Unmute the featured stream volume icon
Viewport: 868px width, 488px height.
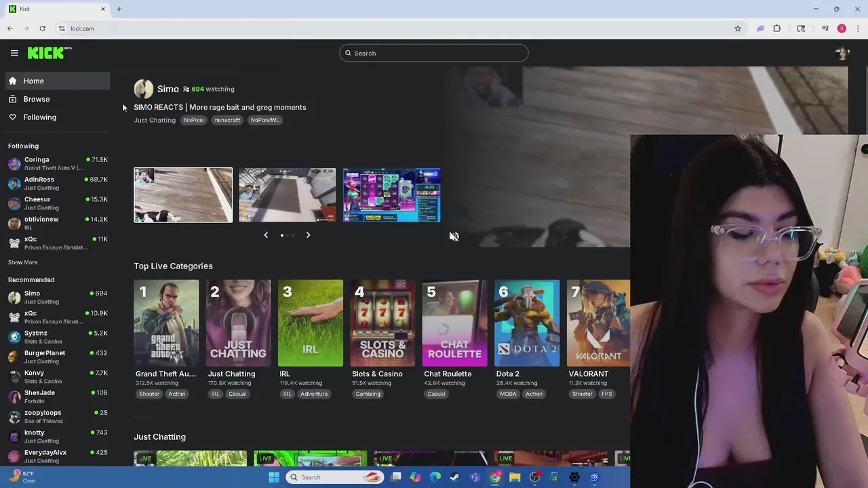pyautogui.click(x=454, y=237)
